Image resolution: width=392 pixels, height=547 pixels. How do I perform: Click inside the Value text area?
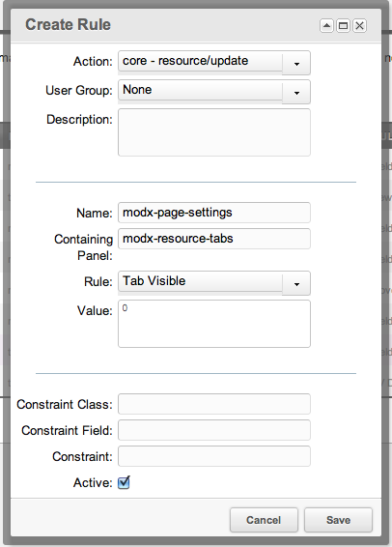point(214,324)
